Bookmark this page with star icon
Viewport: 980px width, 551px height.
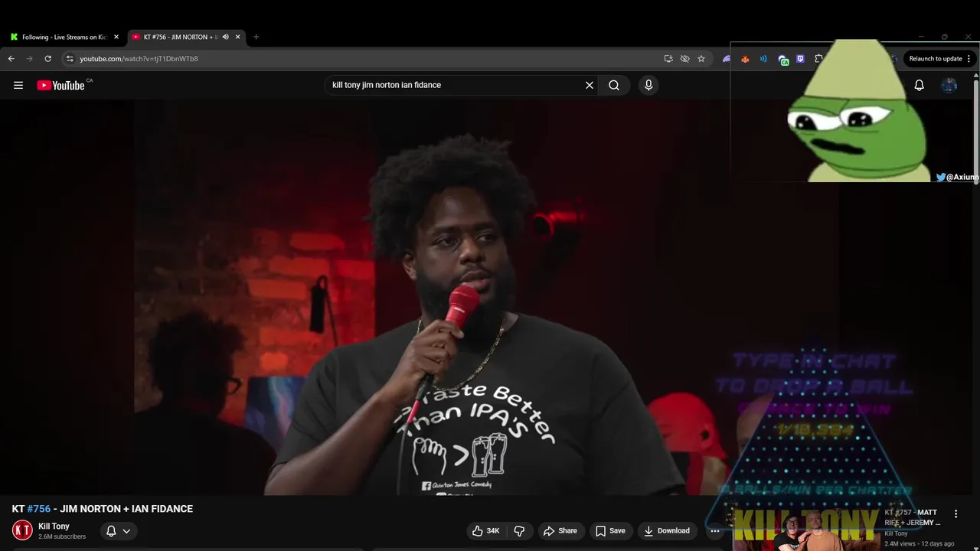(701, 58)
